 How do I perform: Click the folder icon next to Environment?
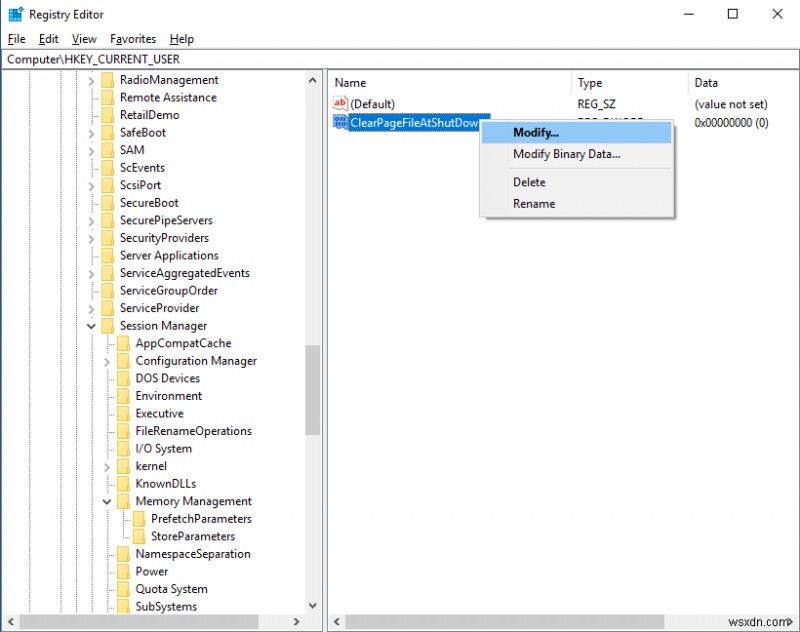(122, 395)
